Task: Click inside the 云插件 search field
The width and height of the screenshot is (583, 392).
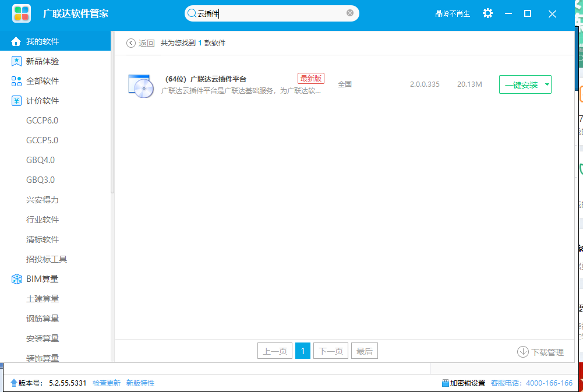Action: pyautogui.click(x=271, y=13)
